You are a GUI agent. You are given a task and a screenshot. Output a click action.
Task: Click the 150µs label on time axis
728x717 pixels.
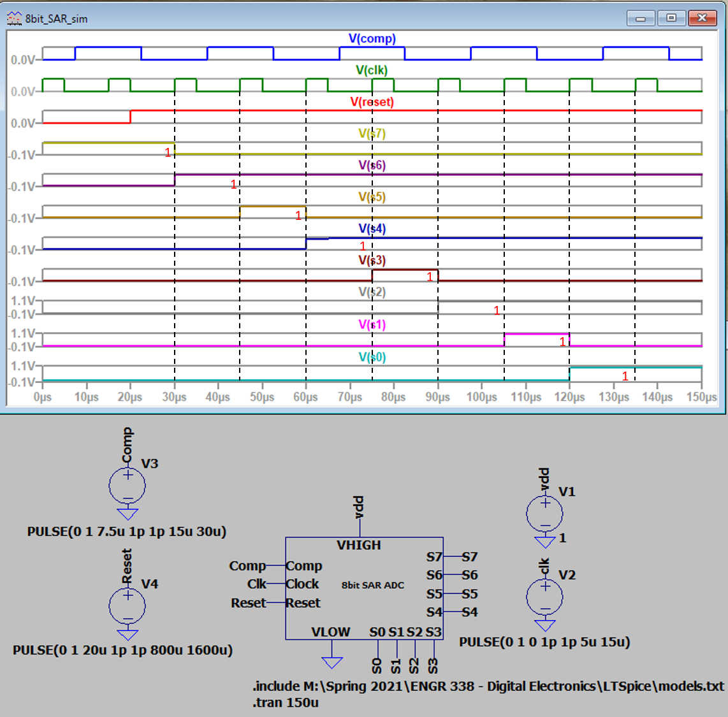point(701,397)
